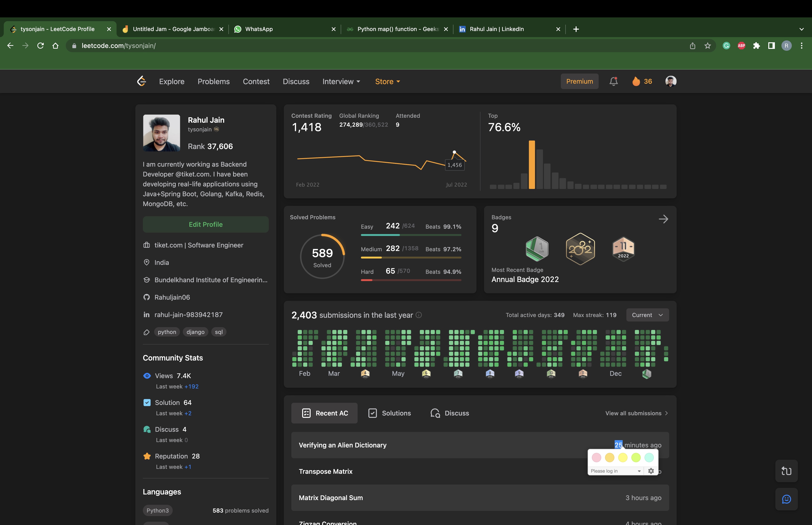Click the badges arrow icon
The width and height of the screenshot is (812, 525).
(663, 219)
